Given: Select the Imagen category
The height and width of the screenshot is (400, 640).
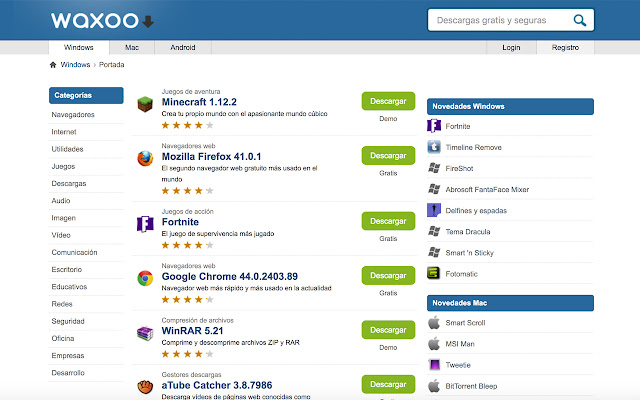Looking at the screenshot, I should click(63, 218).
